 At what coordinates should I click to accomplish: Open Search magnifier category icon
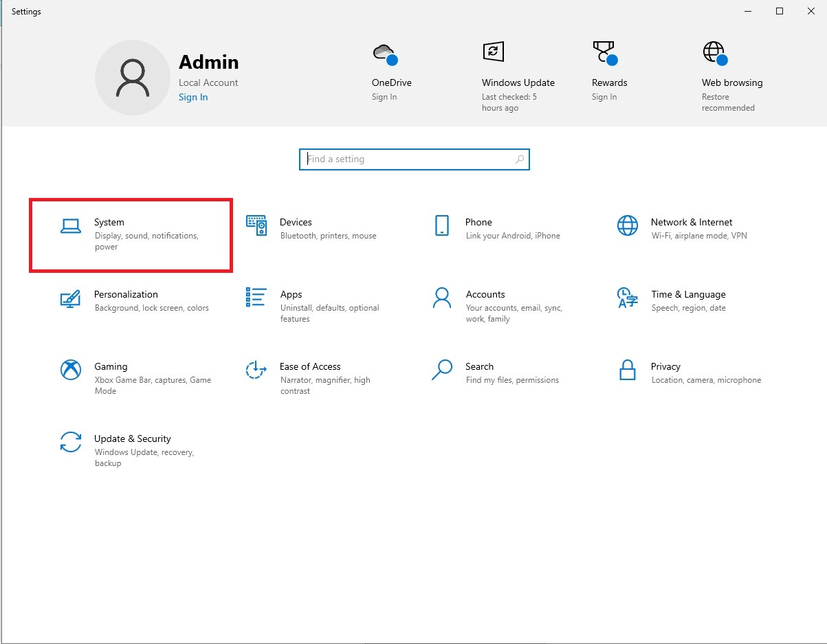(442, 370)
